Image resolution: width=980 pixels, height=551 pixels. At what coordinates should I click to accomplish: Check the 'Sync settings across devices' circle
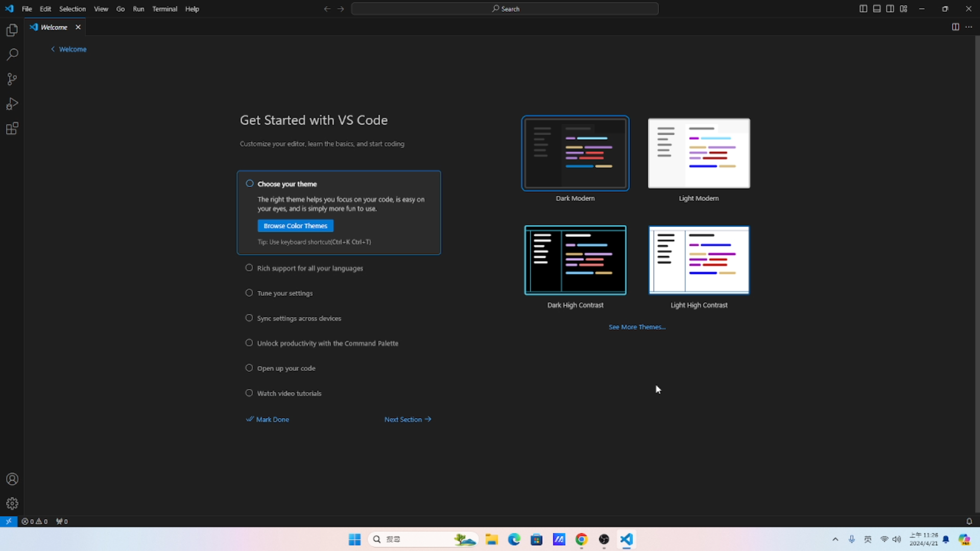pos(249,318)
